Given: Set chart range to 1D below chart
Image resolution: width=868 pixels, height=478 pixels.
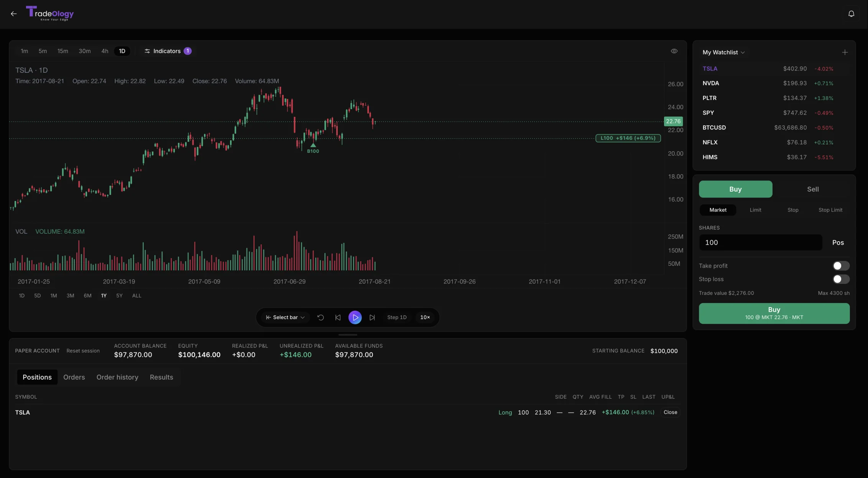Looking at the screenshot, I should 21,296.
